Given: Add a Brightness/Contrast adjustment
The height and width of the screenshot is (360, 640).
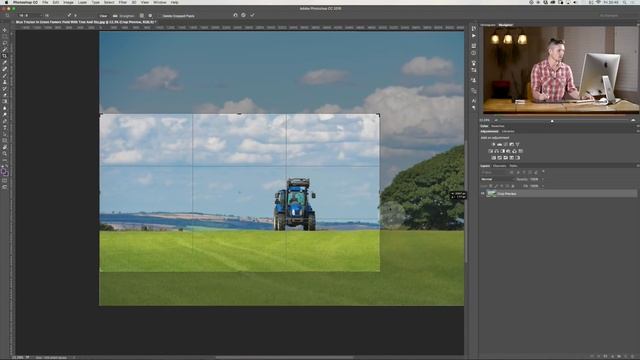Looking at the screenshot, I should pyautogui.click(x=493, y=144).
